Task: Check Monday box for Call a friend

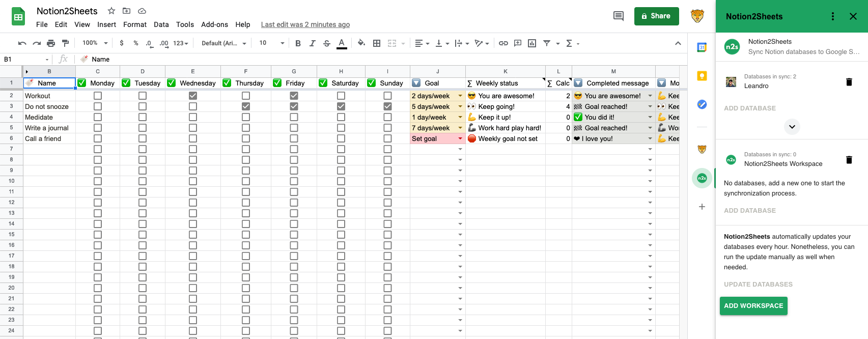Action: (x=98, y=138)
